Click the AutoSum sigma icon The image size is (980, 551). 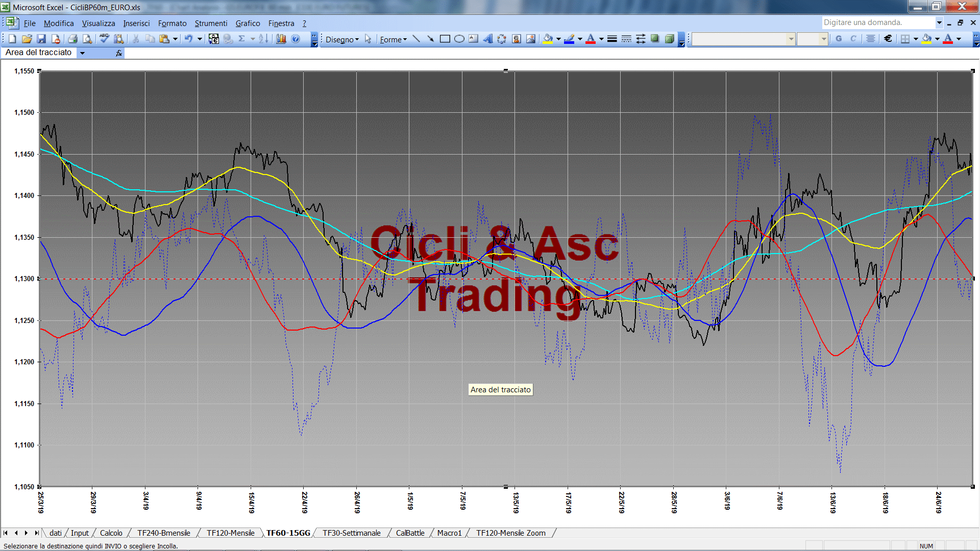tap(242, 39)
